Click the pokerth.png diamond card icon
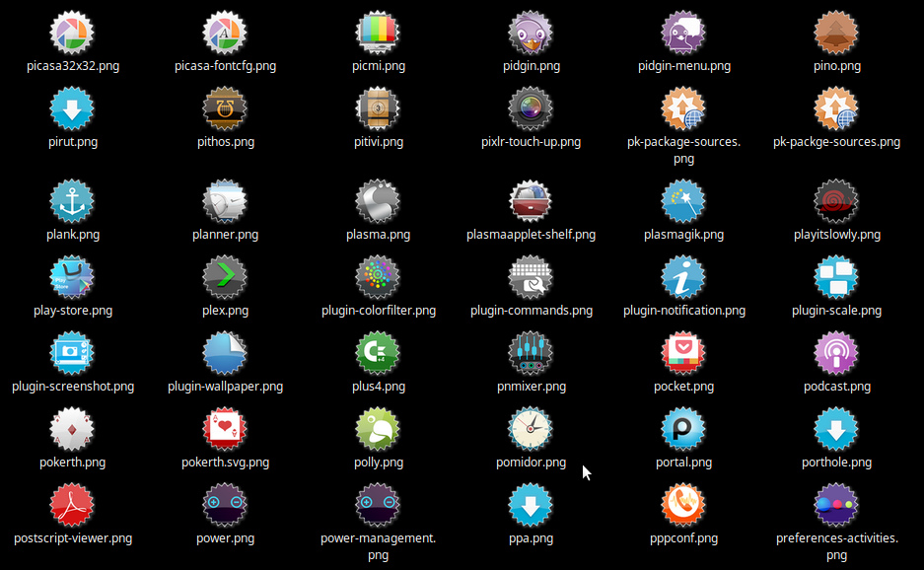This screenshot has width=924, height=570. click(72, 429)
